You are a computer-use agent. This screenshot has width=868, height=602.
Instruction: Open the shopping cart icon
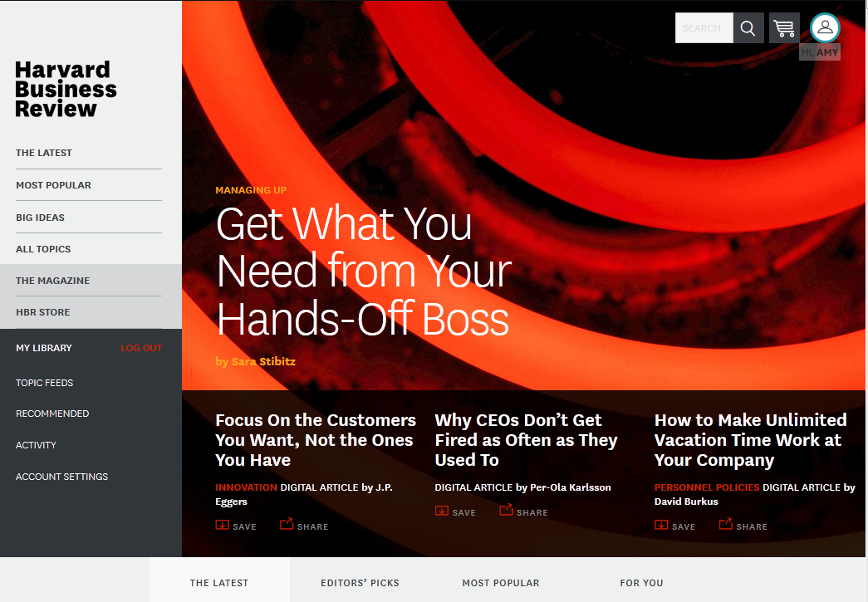pyautogui.click(x=783, y=27)
